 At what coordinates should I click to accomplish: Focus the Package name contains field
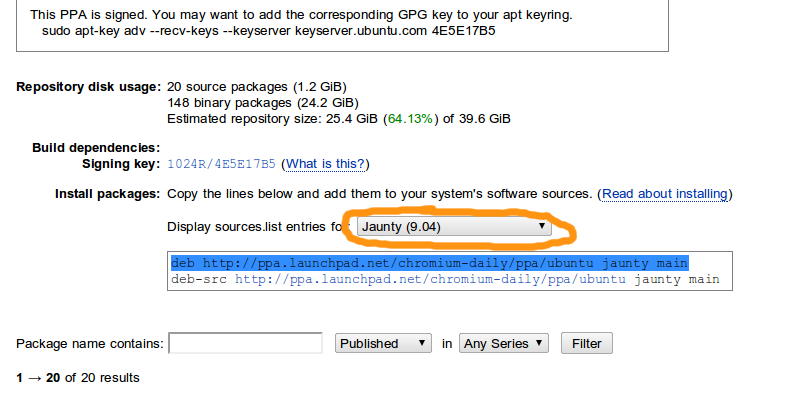[x=245, y=343]
